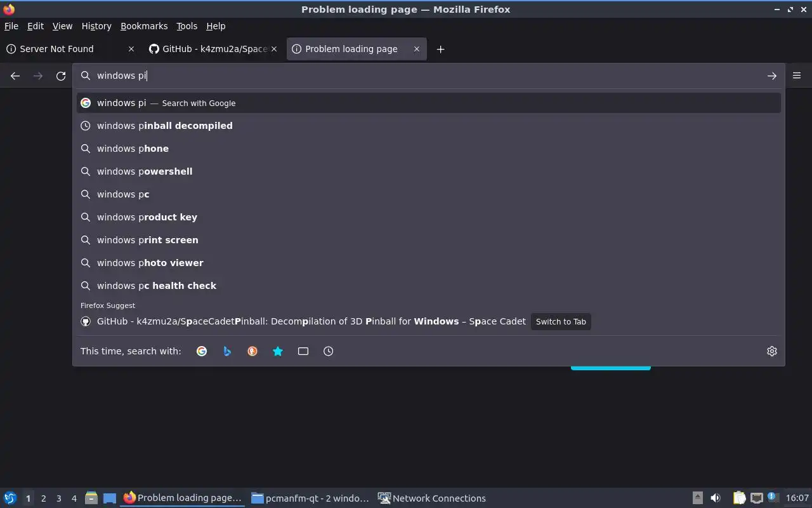Click the tray arrow icon left of volume
Screen dimensions: 812x508
697,498
